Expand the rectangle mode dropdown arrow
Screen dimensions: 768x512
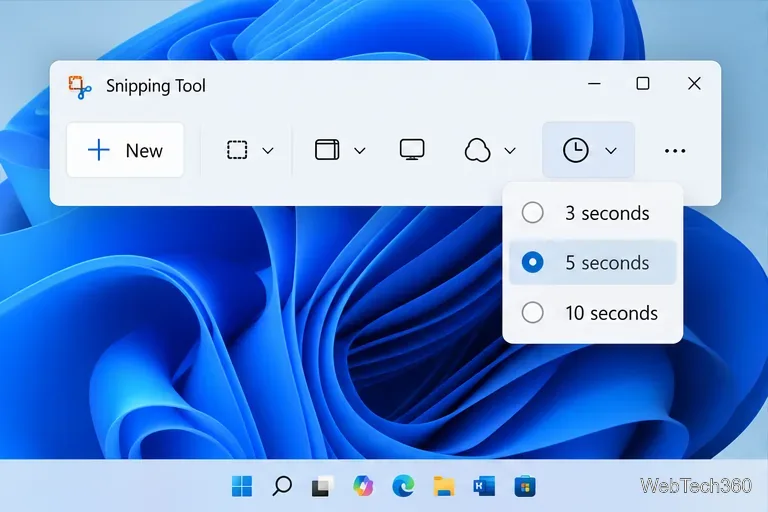click(268, 151)
